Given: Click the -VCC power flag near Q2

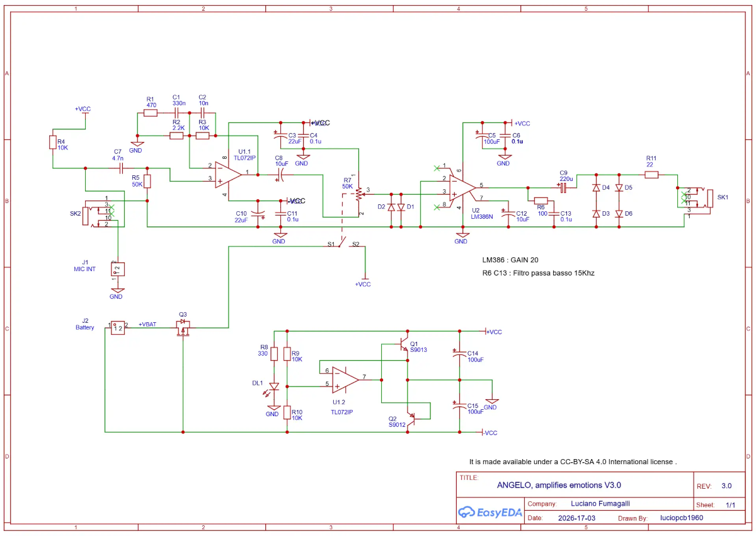Looking at the screenshot, I should coord(489,433).
